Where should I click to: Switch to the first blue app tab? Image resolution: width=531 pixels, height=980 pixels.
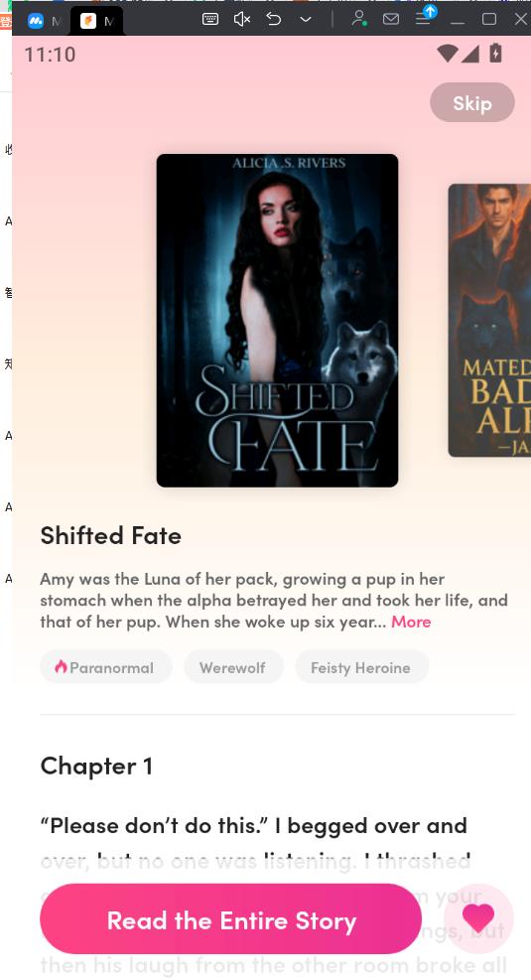point(44,21)
